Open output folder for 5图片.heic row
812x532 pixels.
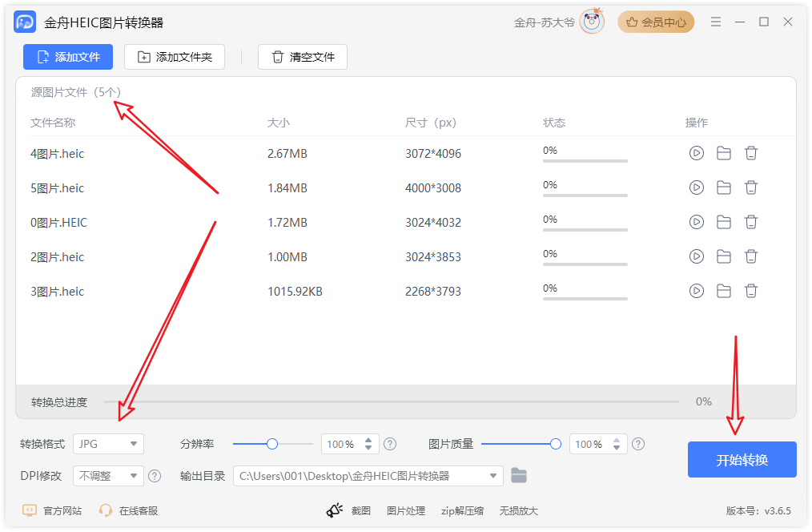pyautogui.click(x=723, y=187)
